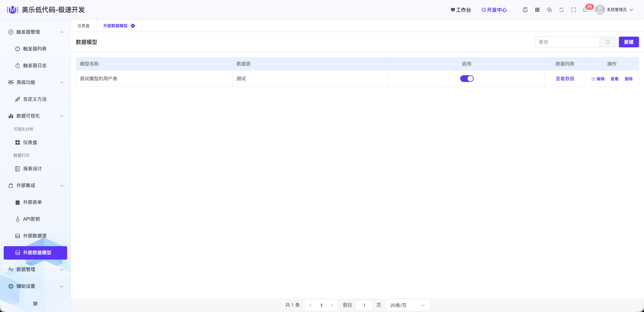Viewport: 644px width, 312px height.
Task: Open the apps grid icon in header
Action: point(537,10)
